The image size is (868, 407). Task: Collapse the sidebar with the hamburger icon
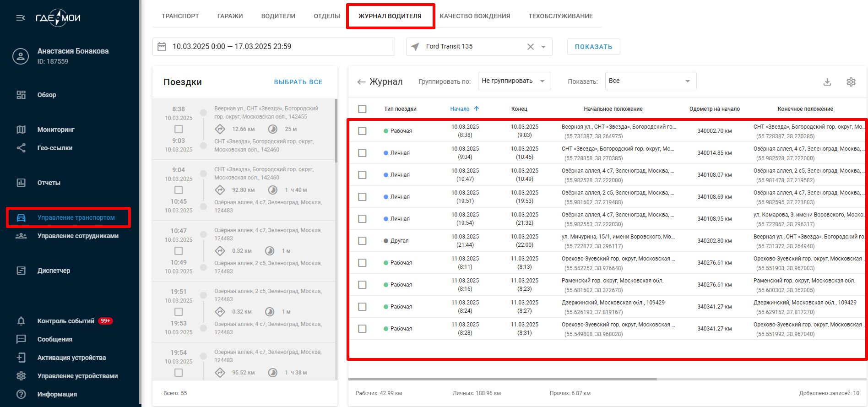click(x=21, y=18)
